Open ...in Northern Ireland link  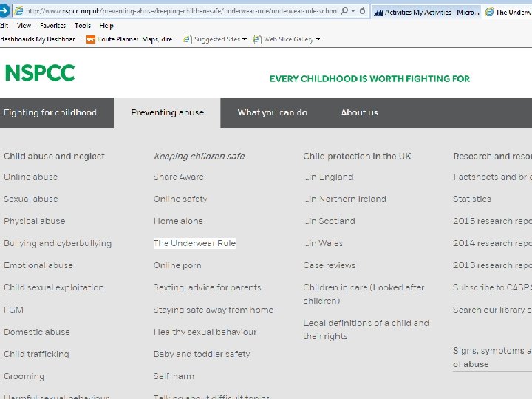tap(345, 199)
